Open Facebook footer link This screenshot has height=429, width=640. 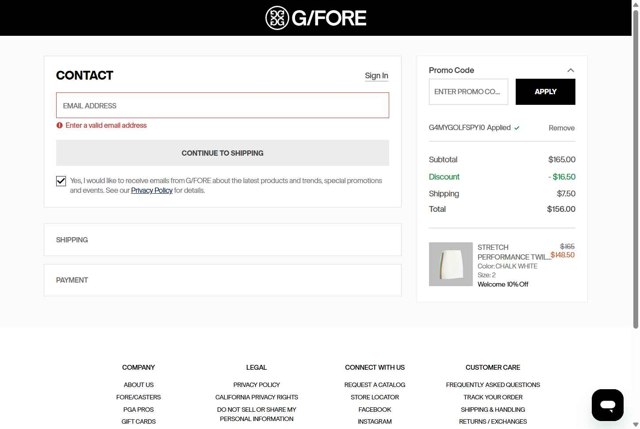click(x=375, y=409)
